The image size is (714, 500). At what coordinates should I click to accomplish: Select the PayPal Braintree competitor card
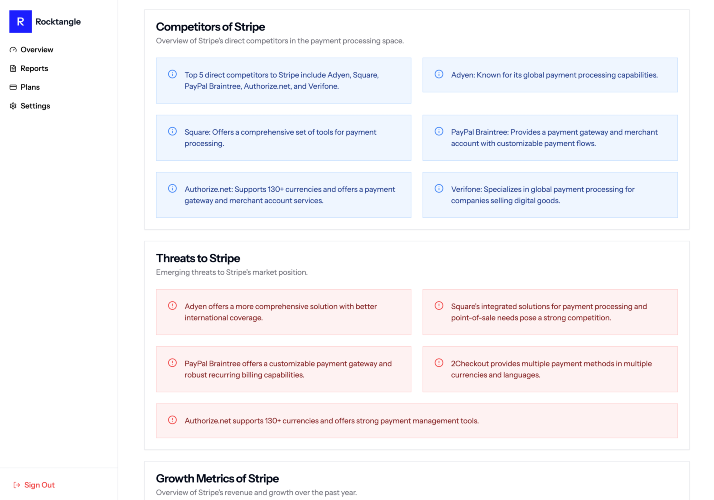click(x=550, y=138)
